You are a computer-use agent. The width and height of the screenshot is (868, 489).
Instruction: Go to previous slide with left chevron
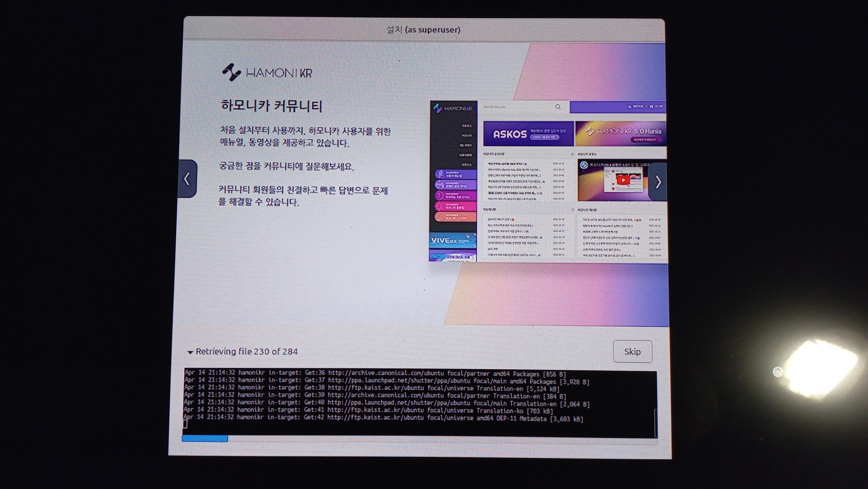click(x=187, y=179)
